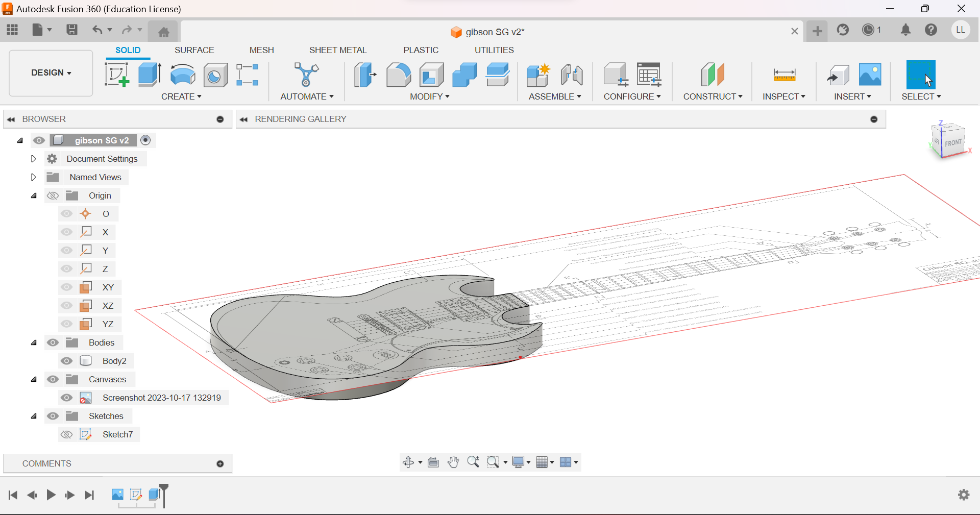Select the Zoom magnifier tool
Image resolution: width=980 pixels, height=515 pixels.
coord(473,462)
